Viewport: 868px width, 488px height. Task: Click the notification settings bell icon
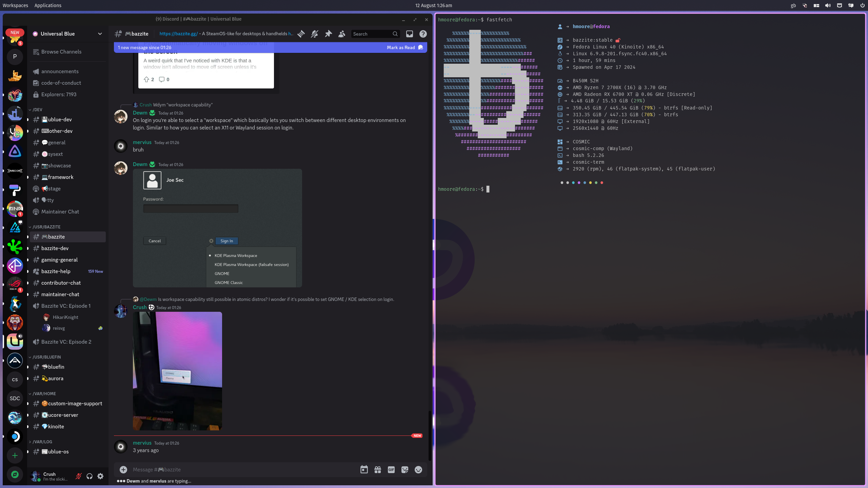click(x=315, y=34)
